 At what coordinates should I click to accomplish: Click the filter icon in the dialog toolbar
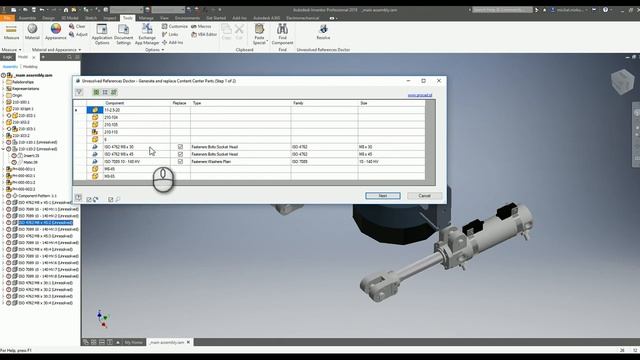click(79, 92)
